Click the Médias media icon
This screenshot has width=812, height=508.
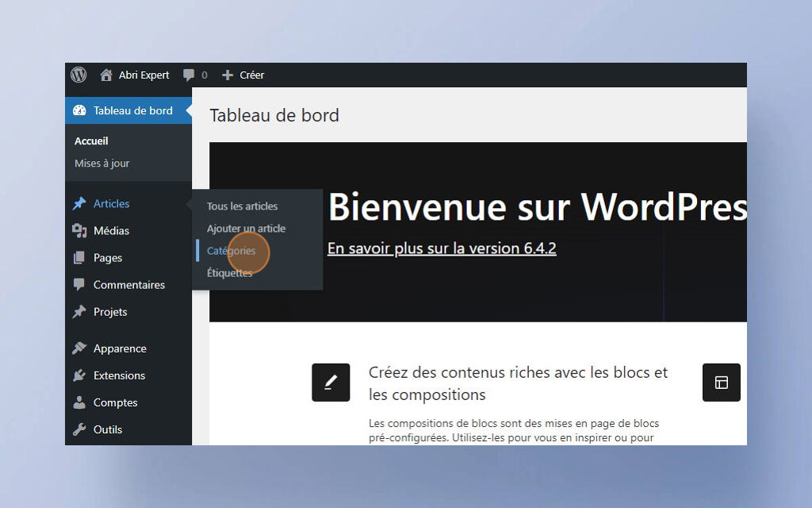pyautogui.click(x=79, y=231)
